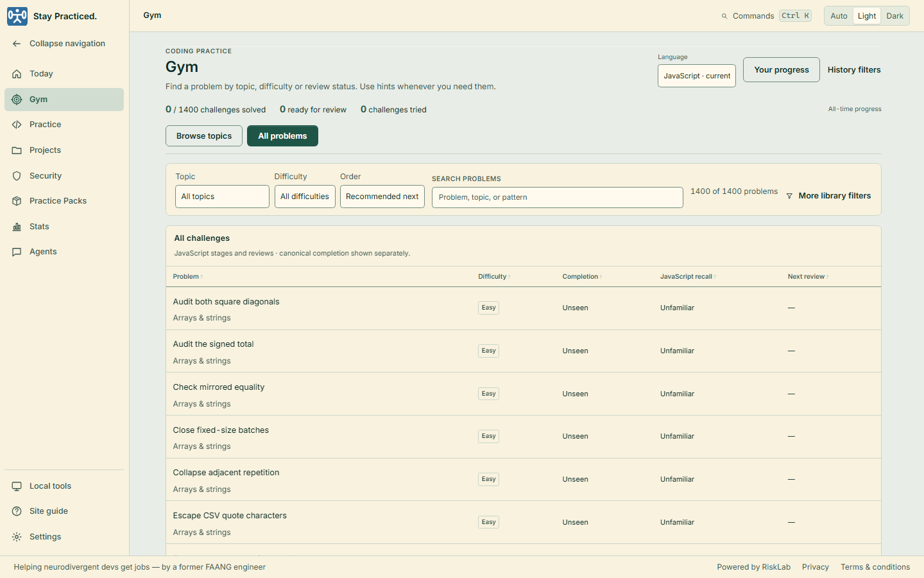This screenshot has height=578, width=924.
Task: Click the Collapse navigation label
Action: tap(67, 44)
